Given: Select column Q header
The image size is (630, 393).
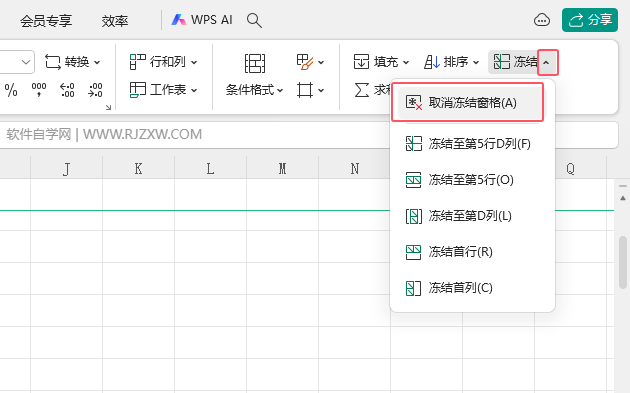Looking at the screenshot, I should point(571,168).
